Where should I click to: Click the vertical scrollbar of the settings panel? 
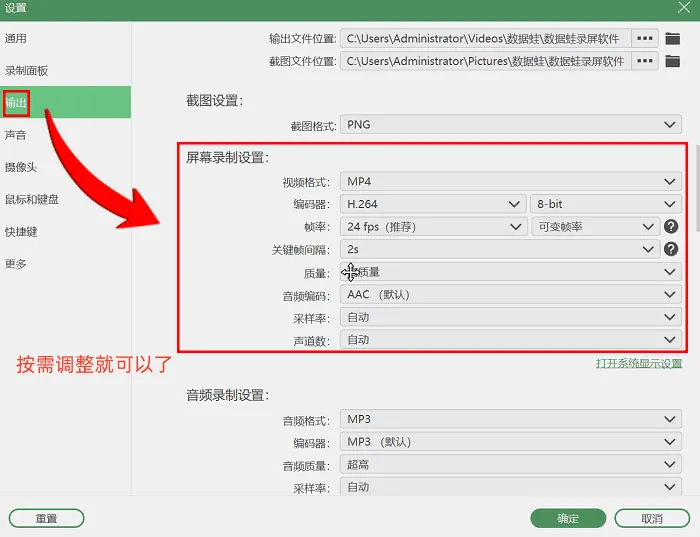(697, 188)
